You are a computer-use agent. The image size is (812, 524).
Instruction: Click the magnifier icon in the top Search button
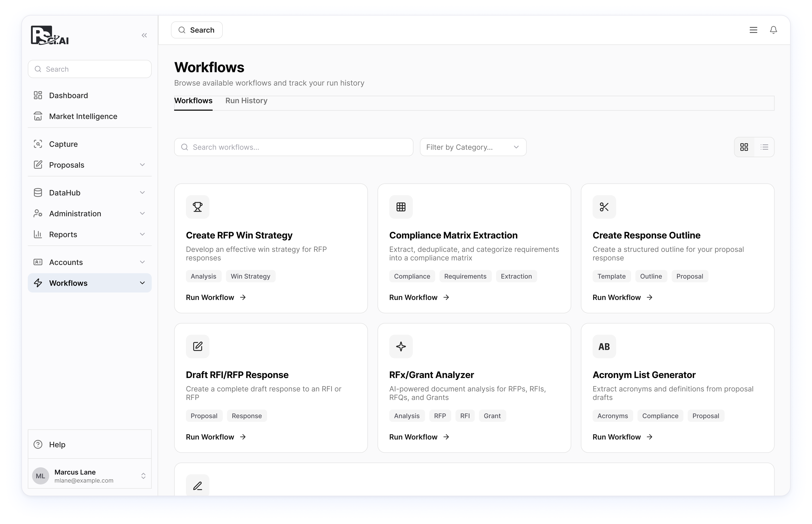pyautogui.click(x=182, y=30)
